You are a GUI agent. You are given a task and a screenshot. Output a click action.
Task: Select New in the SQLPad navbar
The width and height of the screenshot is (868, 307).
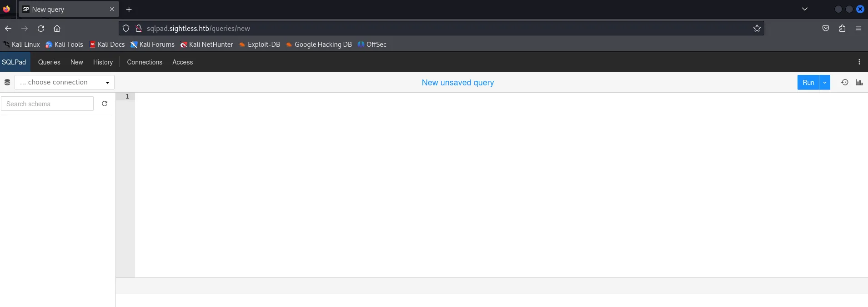pyautogui.click(x=77, y=62)
